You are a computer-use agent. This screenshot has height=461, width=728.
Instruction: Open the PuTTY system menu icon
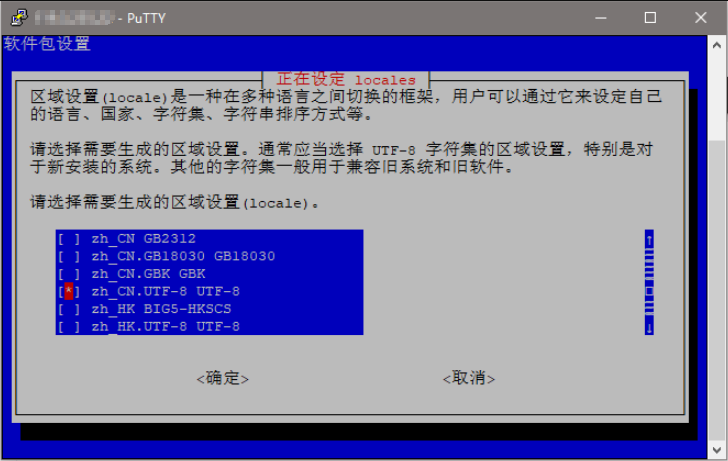19,18
